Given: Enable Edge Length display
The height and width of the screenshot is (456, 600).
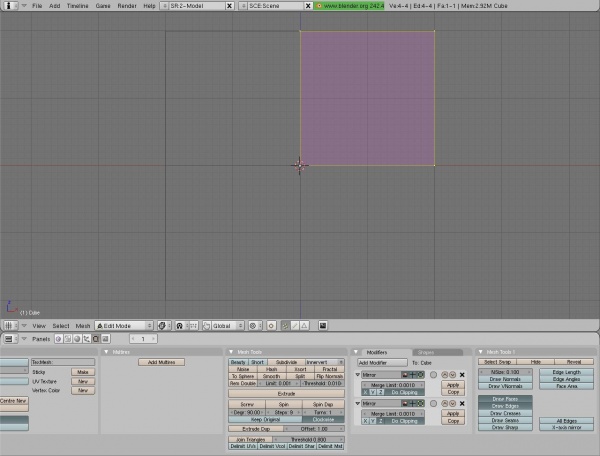Looking at the screenshot, I should pos(567,372).
